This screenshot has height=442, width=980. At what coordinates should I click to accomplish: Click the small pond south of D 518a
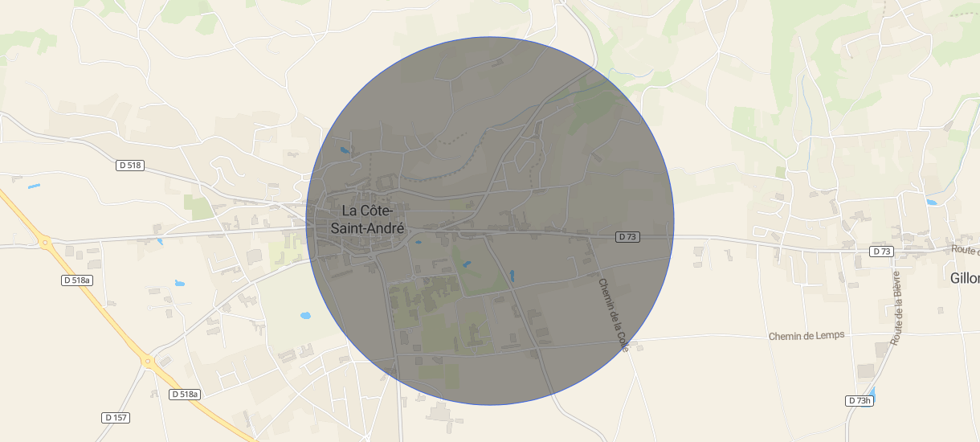tap(179, 284)
